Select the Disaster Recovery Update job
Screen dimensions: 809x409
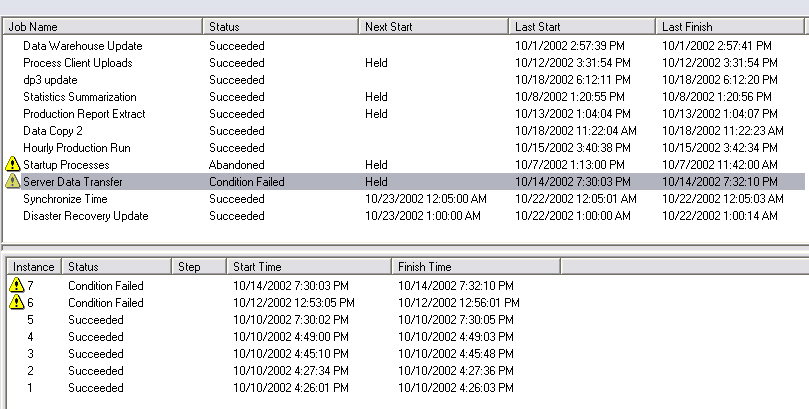click(403, 216)
